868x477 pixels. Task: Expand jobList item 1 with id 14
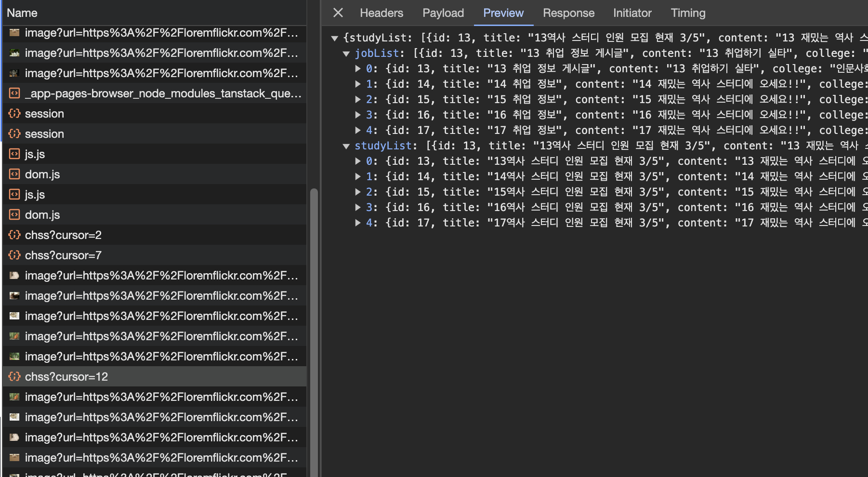tap(358, 84)
